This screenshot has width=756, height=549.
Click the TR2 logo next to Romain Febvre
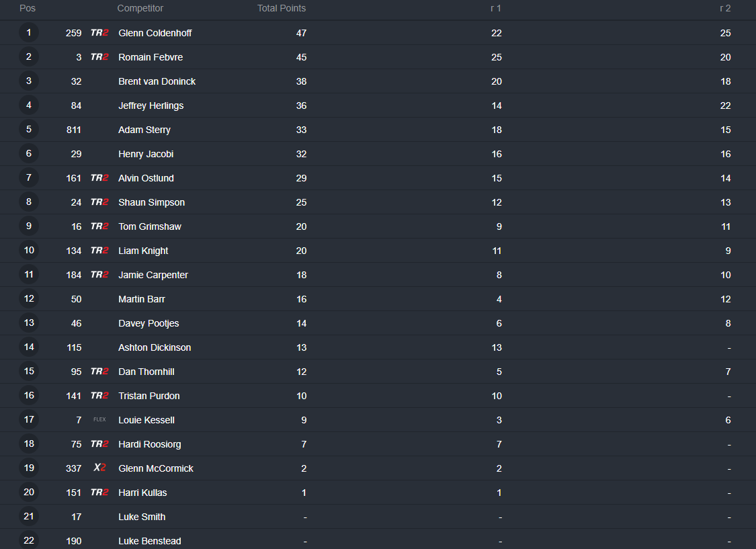tap(99, 57)
